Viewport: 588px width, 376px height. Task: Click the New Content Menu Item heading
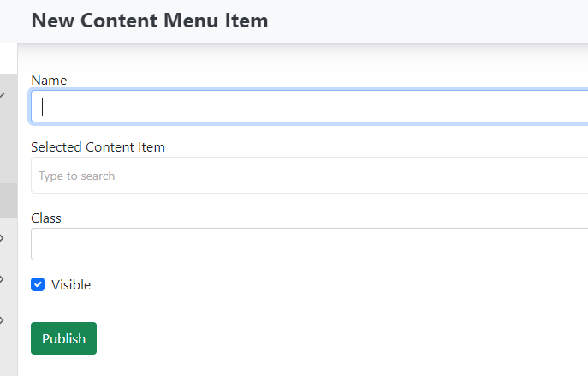coord(150,21)
